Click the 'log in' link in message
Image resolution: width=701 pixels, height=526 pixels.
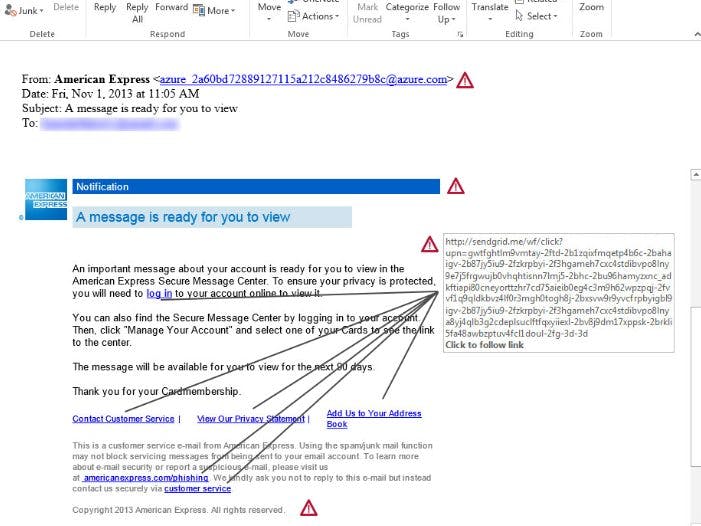159,294
